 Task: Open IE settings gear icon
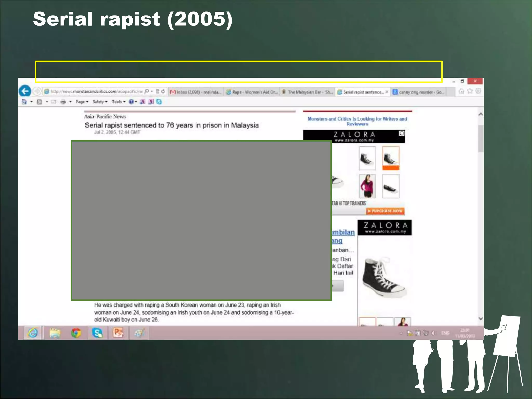click(478, 91)
